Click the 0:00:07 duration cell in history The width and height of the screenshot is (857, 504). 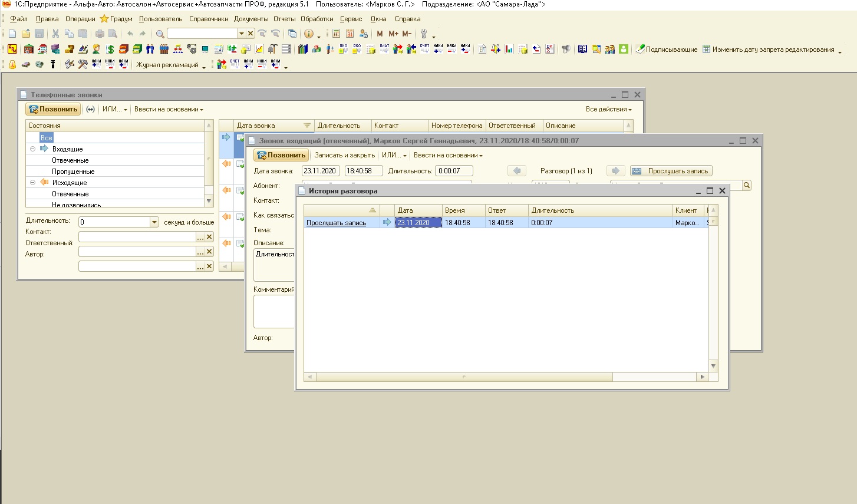click(x=600, y=223)
